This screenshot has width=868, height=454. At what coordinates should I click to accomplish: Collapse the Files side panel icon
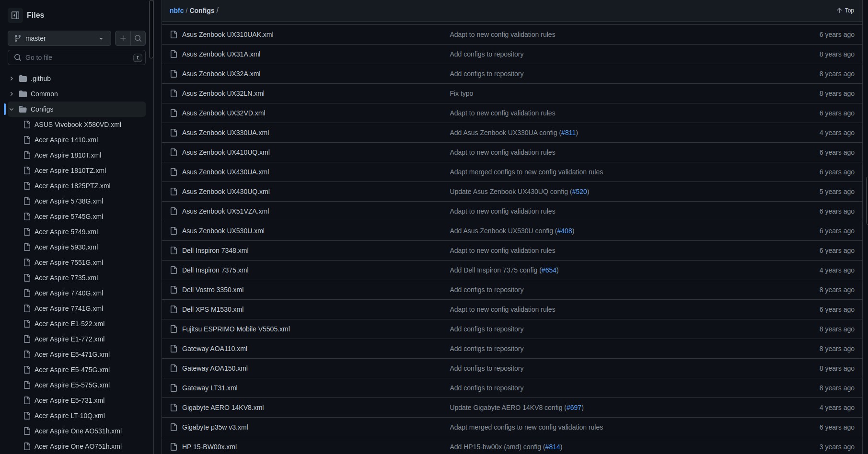(15, 15)
